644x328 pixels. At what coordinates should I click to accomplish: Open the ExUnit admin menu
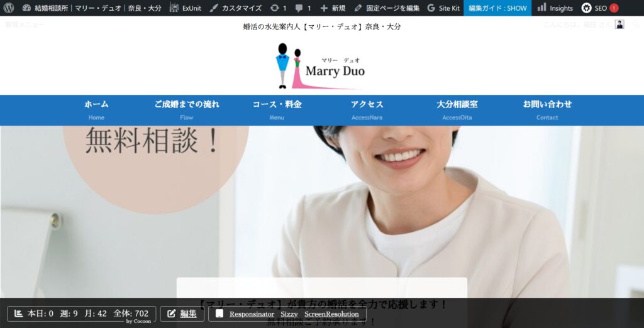click(x=185, y=8)
